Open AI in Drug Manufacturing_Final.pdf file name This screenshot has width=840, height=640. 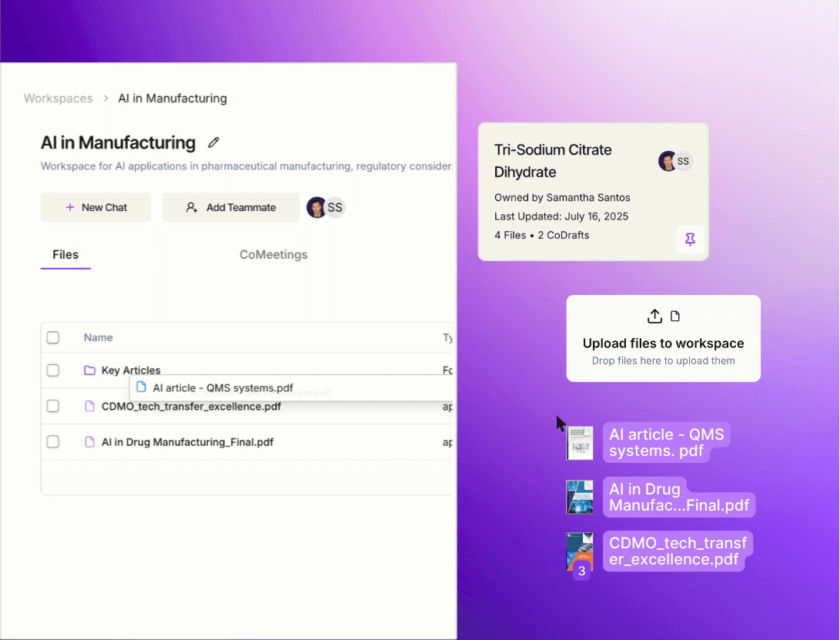click(x=188, y=441)
